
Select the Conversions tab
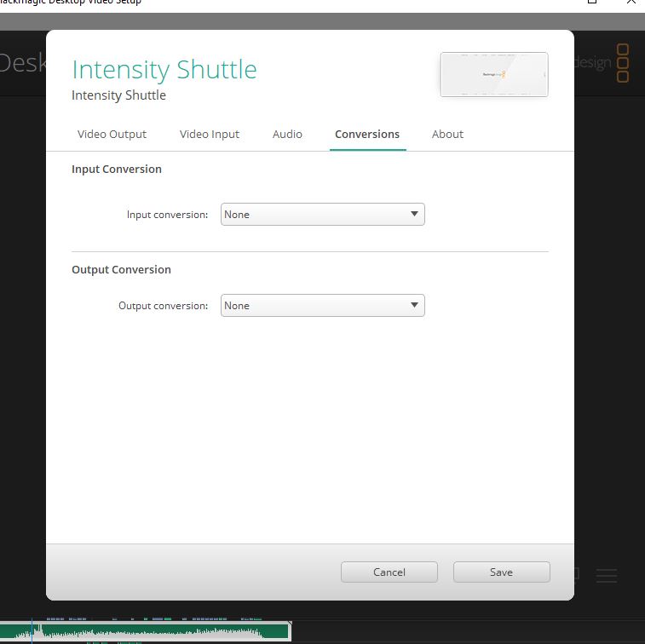pos(367,134)
